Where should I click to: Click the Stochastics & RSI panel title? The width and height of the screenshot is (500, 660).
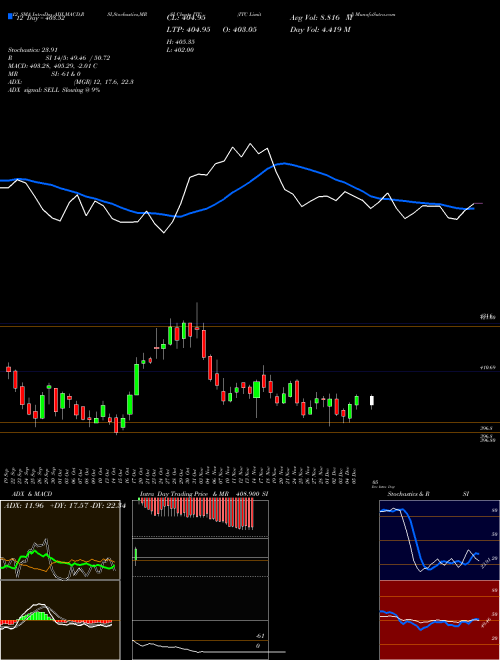coord(428,494)
